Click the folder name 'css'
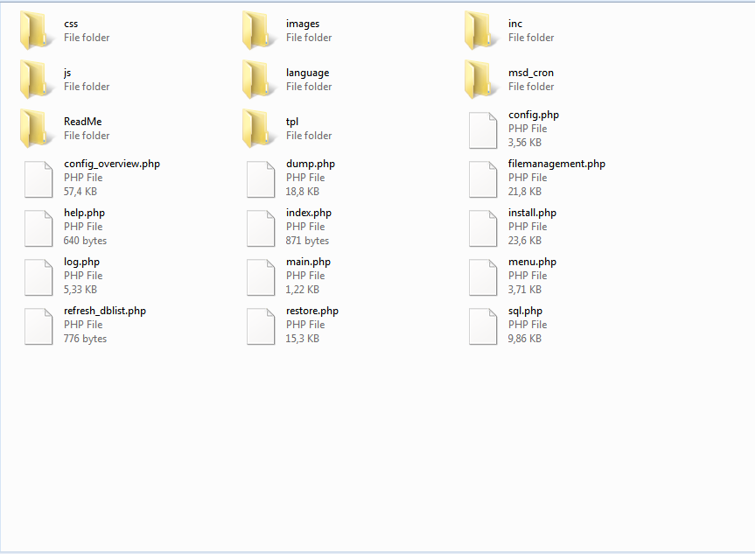756x554 pixels. tap(71, 25)
